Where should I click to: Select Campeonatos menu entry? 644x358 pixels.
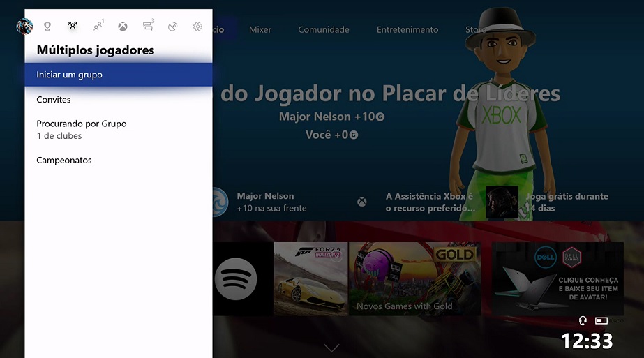coord(64,161)
